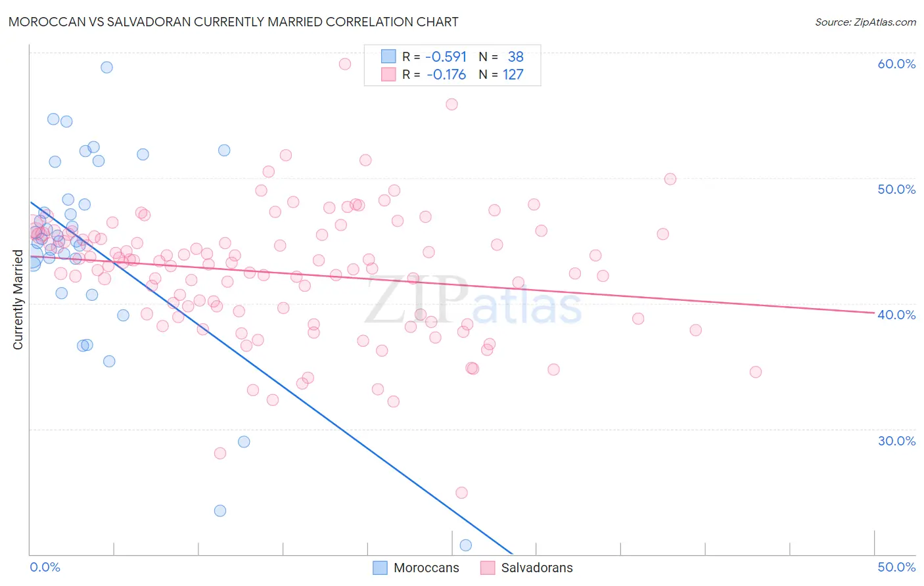The width and height of the screenshot is (924, 586).
Task: Click the 60.0% y-axis label
Action: point(896,64)
